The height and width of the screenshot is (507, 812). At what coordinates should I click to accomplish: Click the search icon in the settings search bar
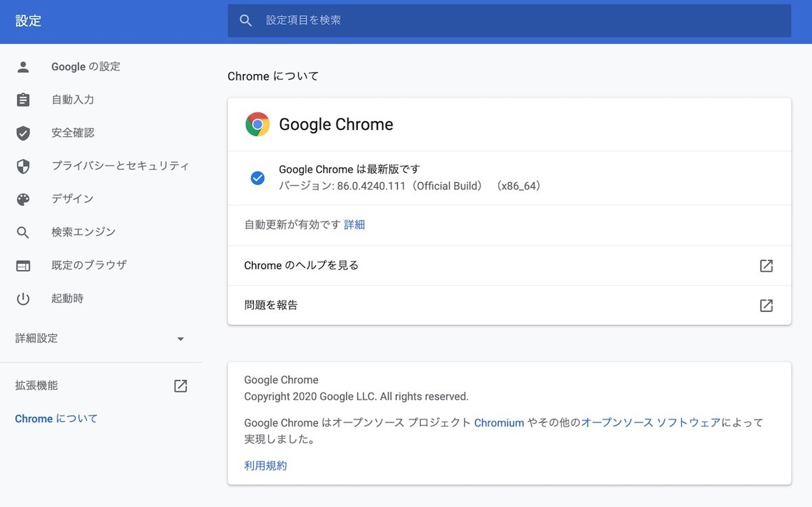(246, 21)
